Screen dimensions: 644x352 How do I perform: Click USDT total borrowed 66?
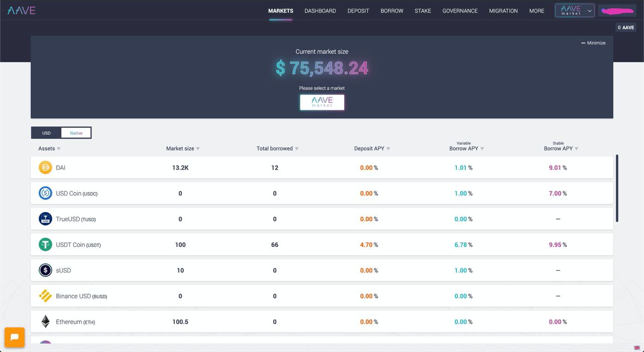(275, 245)
